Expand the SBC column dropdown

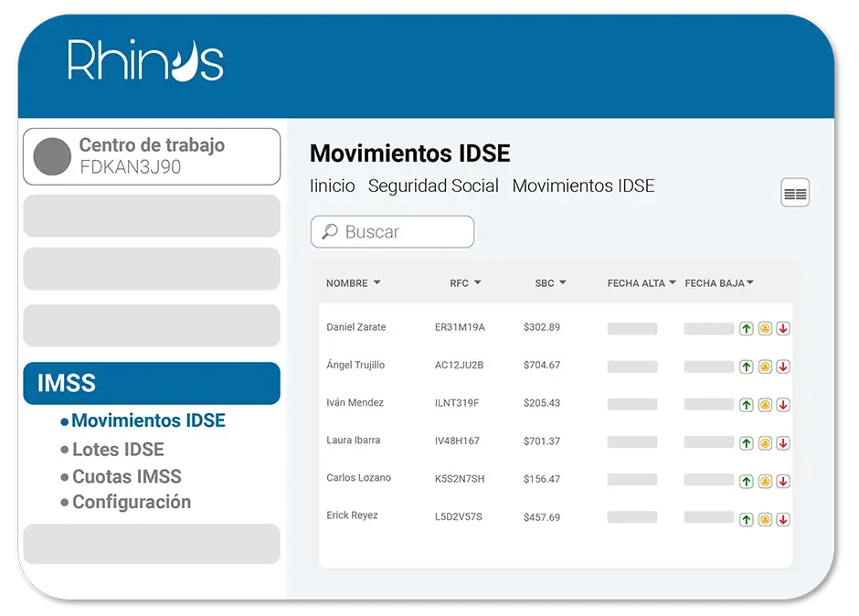point(562,283)
